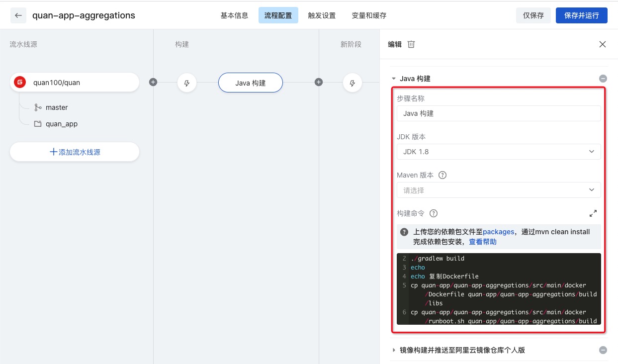
Task: Click the 流水线源 column label
Action: click(23, 44)
